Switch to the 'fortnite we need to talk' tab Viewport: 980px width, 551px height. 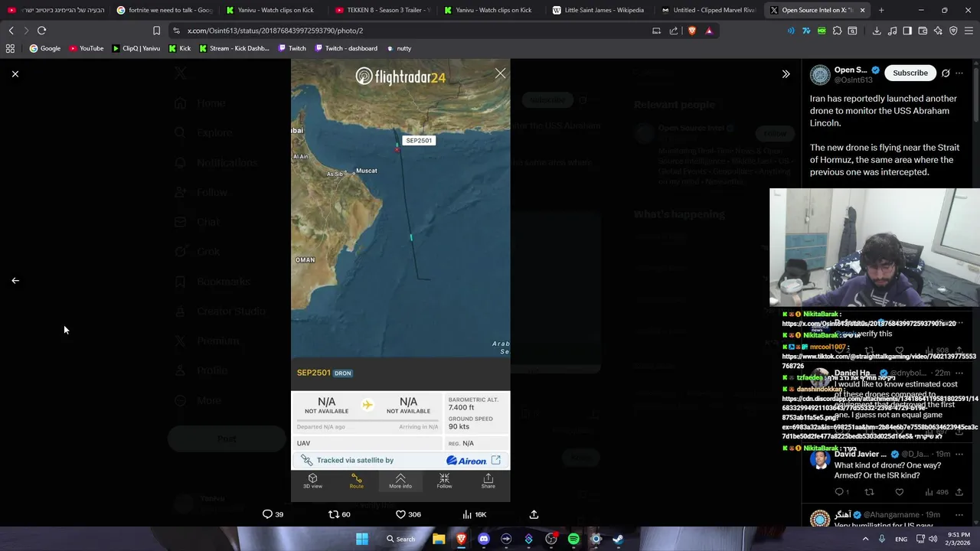click(x=164, y=10)
